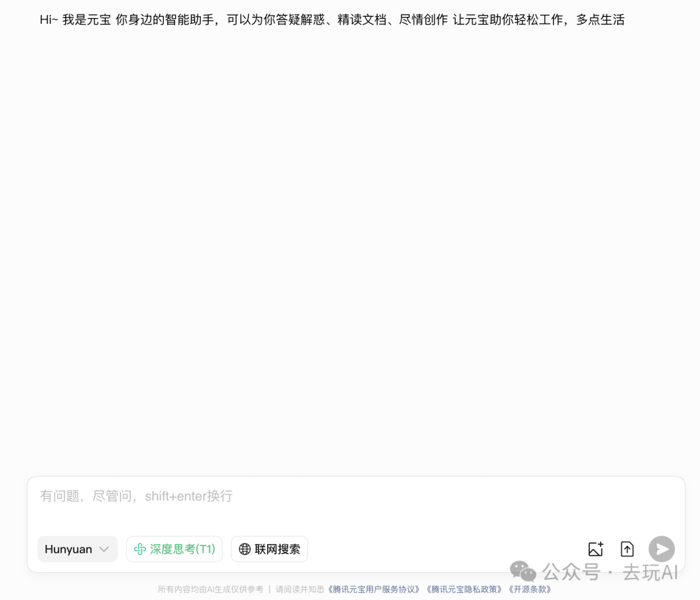700x600 pixels.
Task: Open the 腾讯元宝隐私政策 privacy policy
Action: pos(464,589)
